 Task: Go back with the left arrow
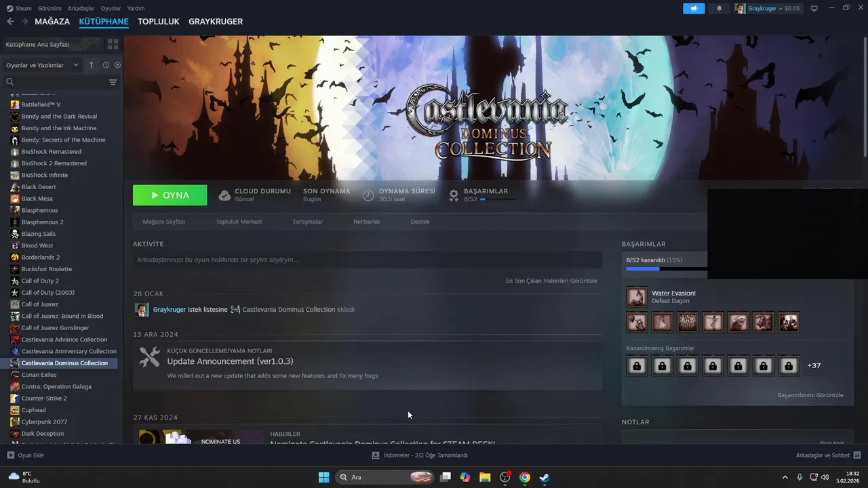[x=10, y=22]
